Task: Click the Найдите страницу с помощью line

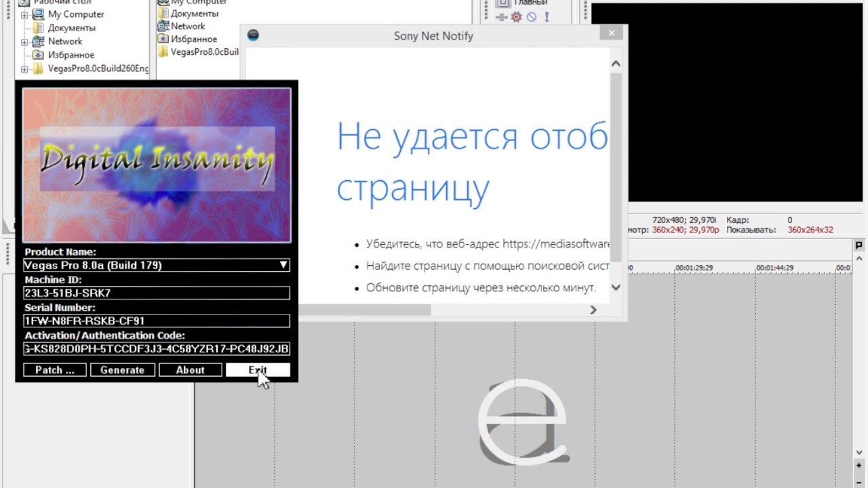Action: (487, 266)
